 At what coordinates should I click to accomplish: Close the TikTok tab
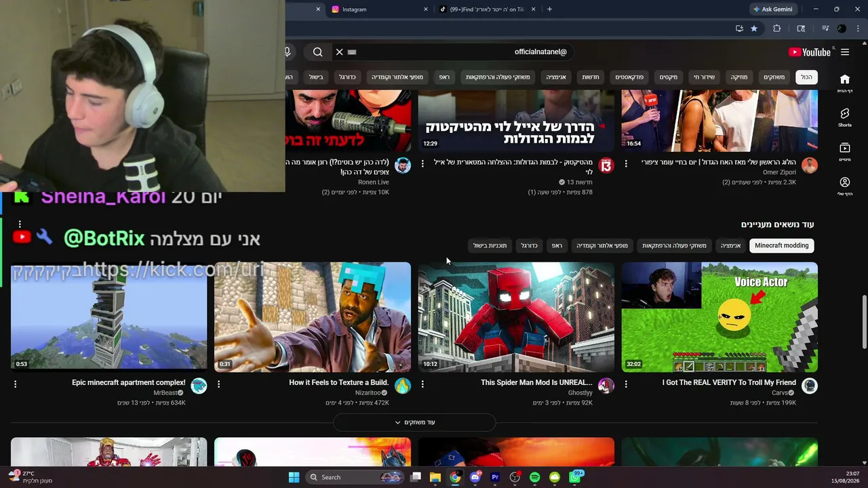tap(534, 9)
